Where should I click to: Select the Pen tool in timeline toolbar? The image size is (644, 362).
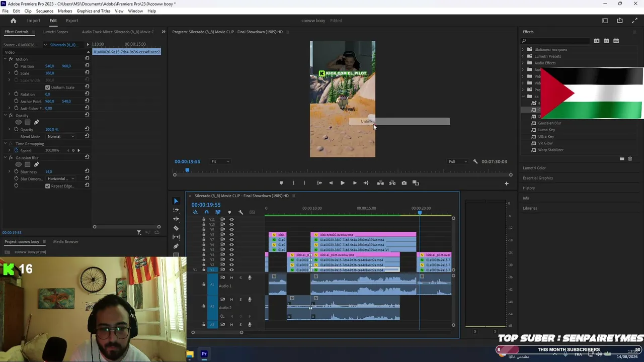click(176, 246)
